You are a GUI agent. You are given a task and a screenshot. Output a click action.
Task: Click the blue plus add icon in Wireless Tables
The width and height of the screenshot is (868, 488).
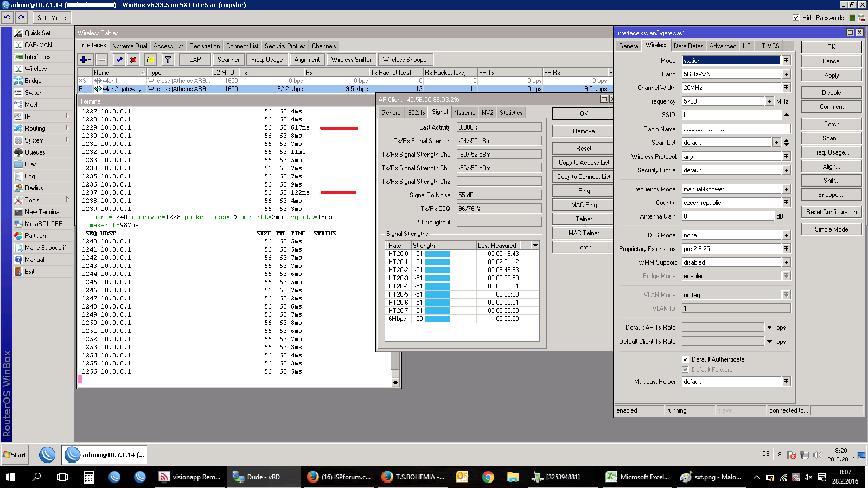coord(86,60)
